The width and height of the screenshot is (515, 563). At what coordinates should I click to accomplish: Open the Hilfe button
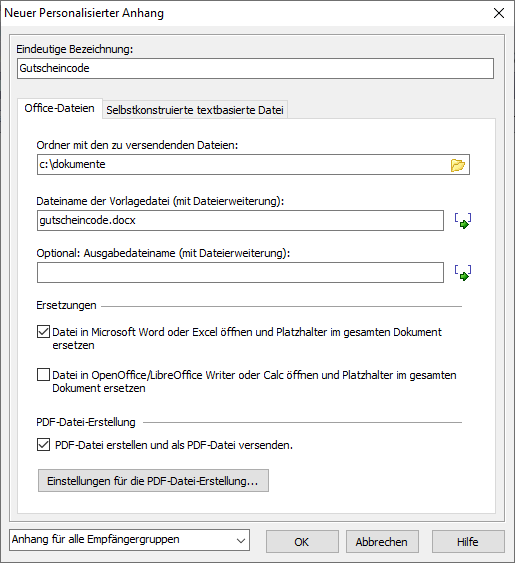click(468, 541)
